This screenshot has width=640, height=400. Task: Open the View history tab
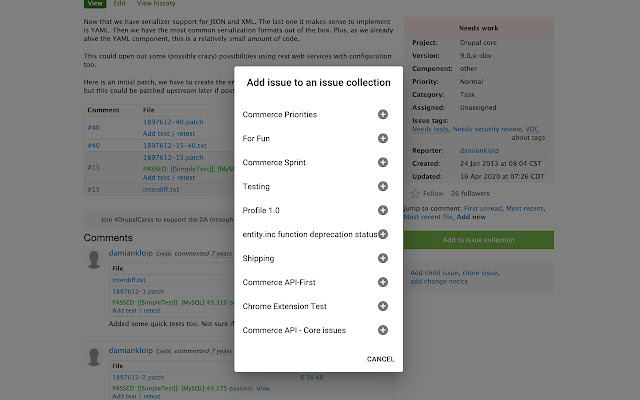coord(156,3)
